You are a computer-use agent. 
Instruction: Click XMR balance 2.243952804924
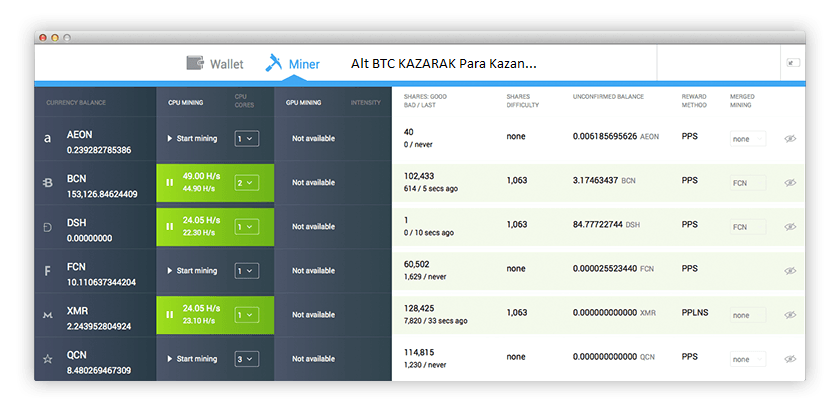point(99,326)
